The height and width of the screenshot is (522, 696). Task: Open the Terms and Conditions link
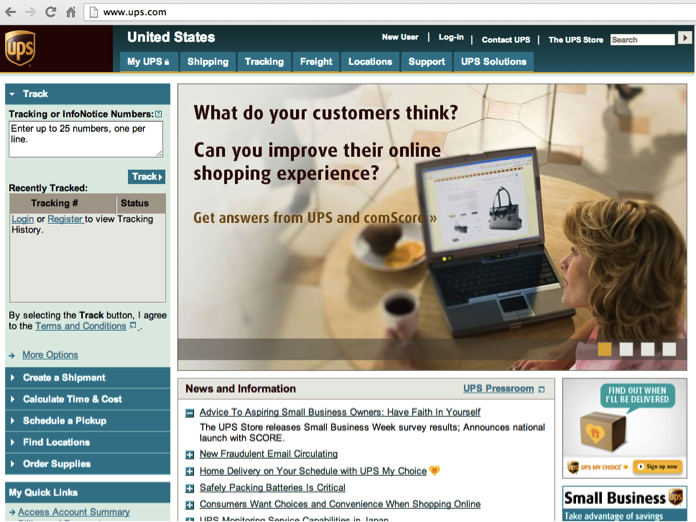point(81,326)
